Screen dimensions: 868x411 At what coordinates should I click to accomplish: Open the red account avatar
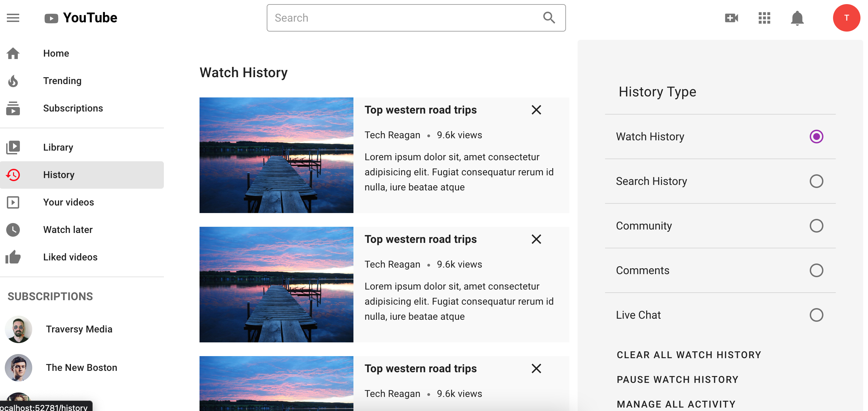coord(846,18)
